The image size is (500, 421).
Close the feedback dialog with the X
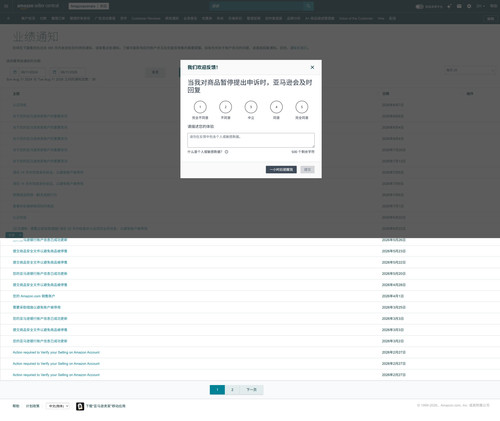click(312, 67)
